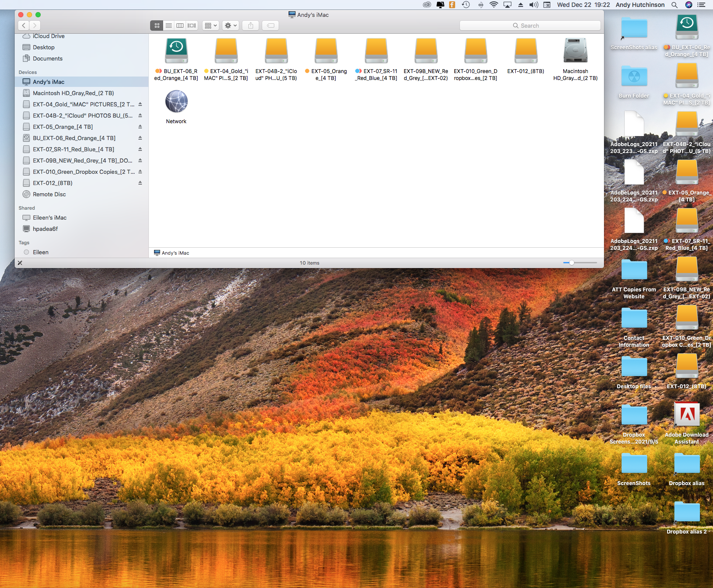Select Andy's iMac in sidebar Devices
713x588 pixels.
(81, 82)
